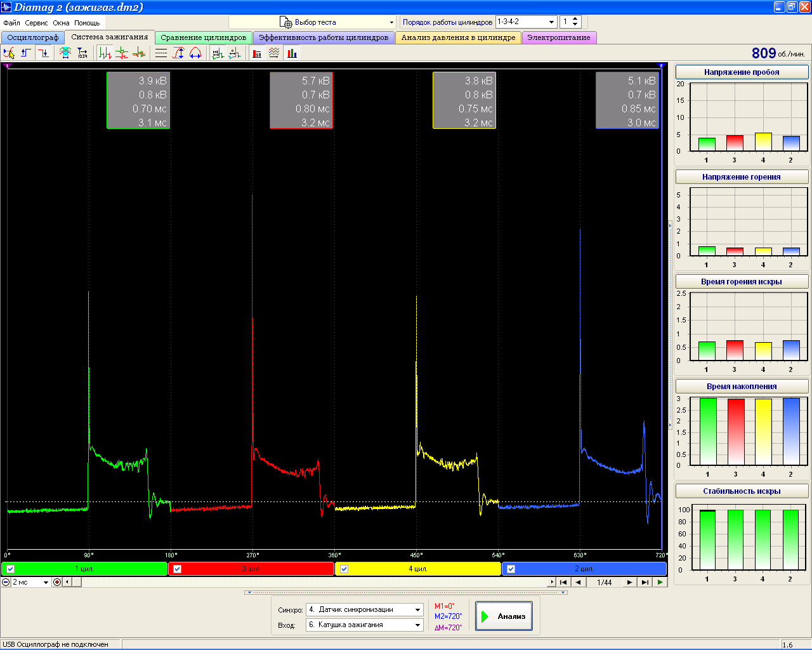Click the Напряжение горения header button
This screenshot has height=650, width=812.
742,177
